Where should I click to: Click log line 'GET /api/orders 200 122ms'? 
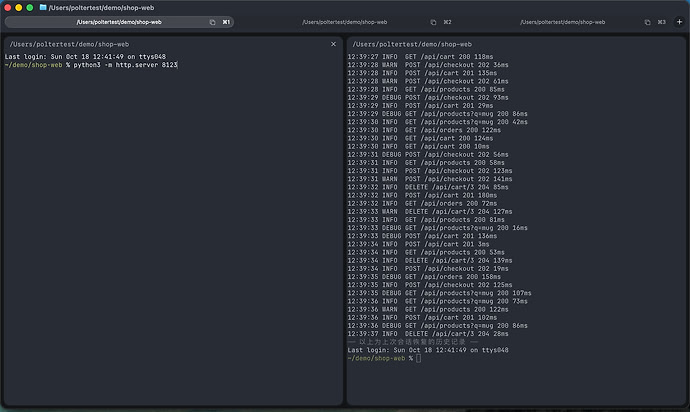tap(424, 130)
